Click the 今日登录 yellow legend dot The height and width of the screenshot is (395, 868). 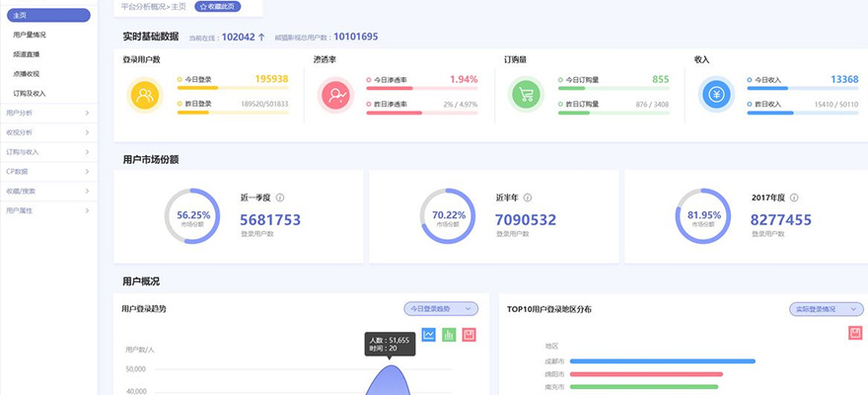click(180, 80)
